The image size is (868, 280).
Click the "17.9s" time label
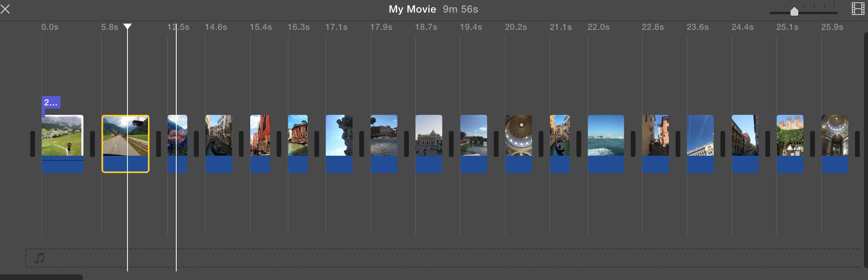pos(381,27)
